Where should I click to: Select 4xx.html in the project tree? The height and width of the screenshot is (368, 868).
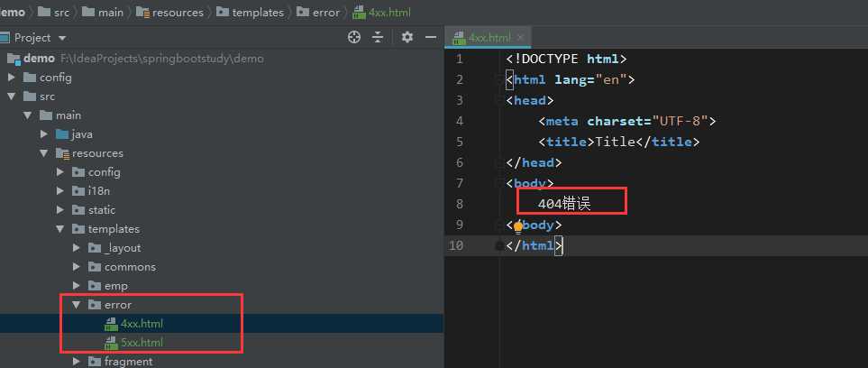[x=142, y=324]
